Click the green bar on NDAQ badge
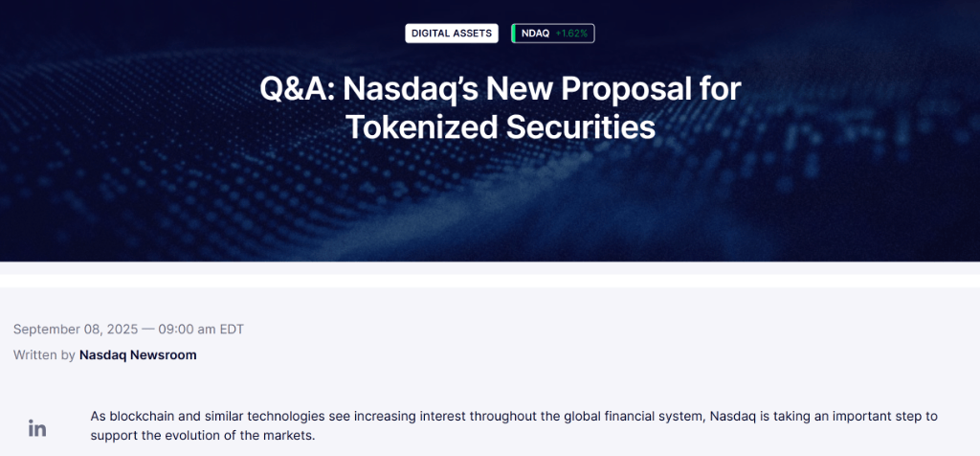The image size is (980, 456). tap(514, 34)
